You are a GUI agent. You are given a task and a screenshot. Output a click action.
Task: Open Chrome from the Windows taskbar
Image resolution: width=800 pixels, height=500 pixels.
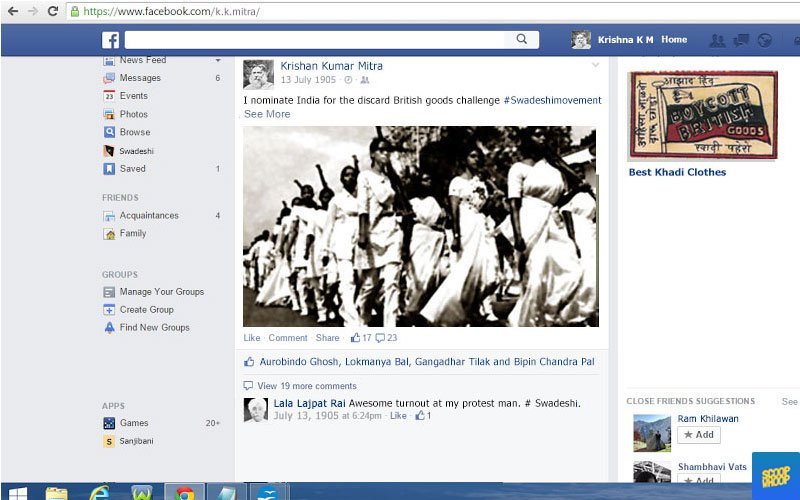pyautogui.click(x=184, y=493)
